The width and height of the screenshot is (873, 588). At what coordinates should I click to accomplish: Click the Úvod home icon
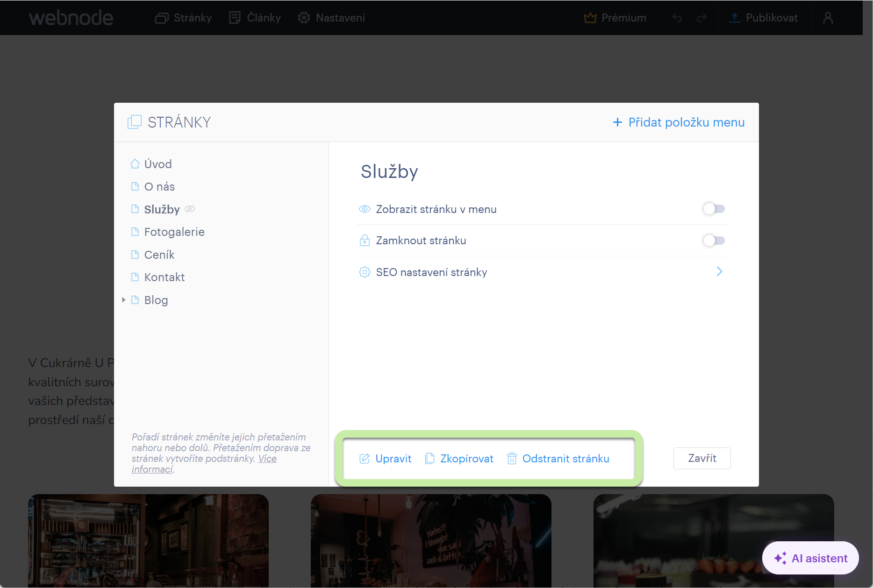pyautogui.click(x=135, y=164)
